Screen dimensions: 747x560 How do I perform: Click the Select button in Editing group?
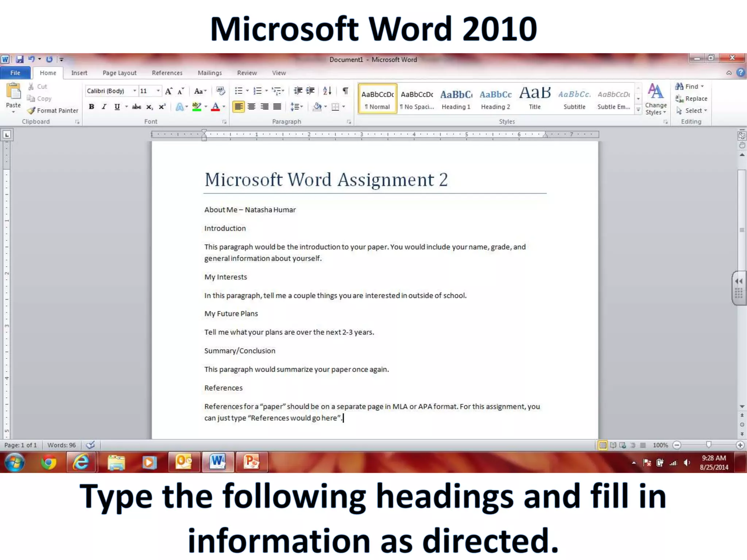[x=692, y=110]
